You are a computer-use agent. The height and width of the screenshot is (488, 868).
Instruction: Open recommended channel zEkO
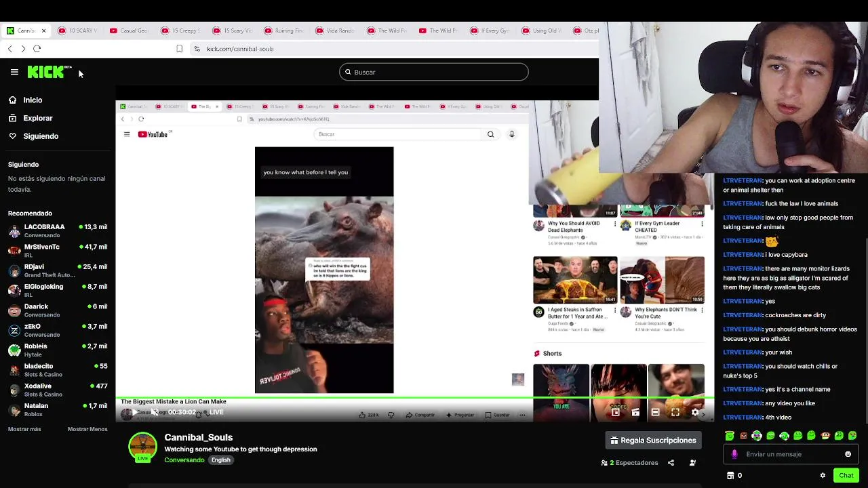pos(58,330)
